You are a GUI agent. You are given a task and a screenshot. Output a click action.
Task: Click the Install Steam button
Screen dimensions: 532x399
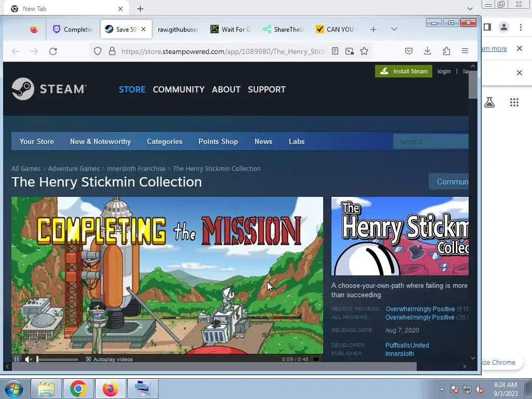(403, 71)
